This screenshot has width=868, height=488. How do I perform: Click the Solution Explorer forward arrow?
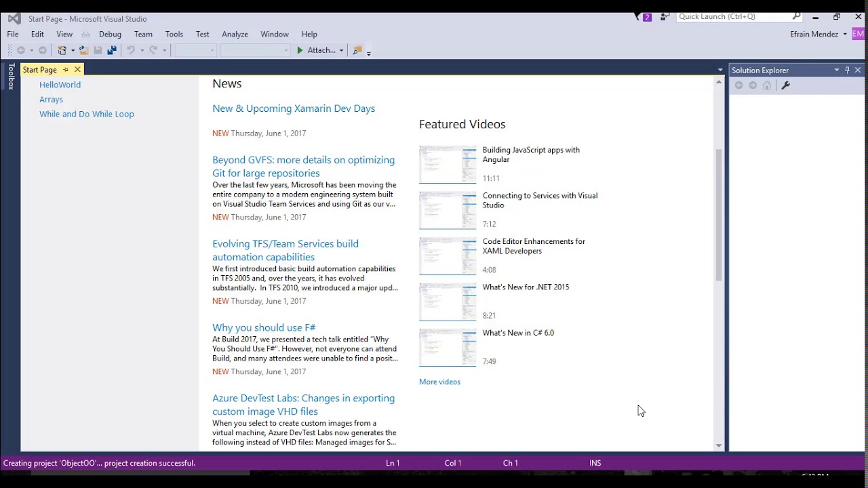coord(753,85)
